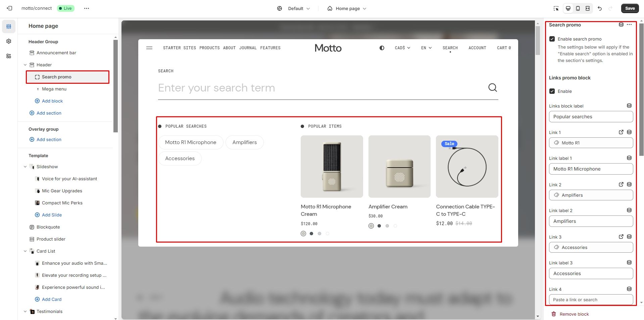Viewport: 644px width, 320px height.
Task: Click the Save button
Action: [630, 8]
